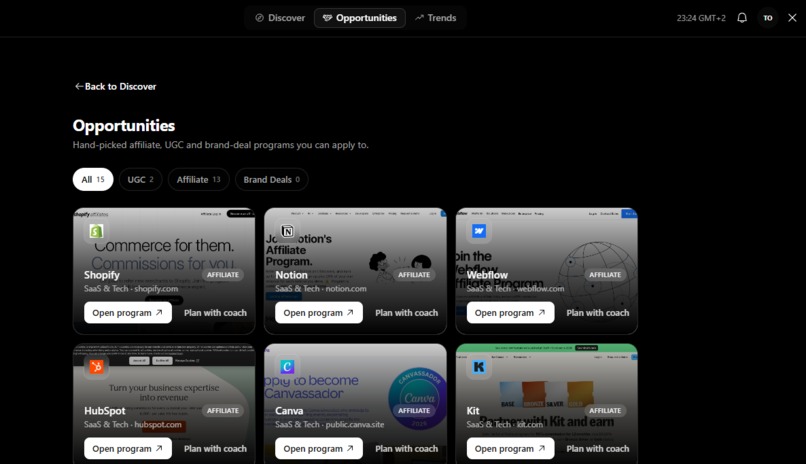Viewport: 806px width, 464px height.
Task: Click the Shopify card title
Action: [x=102, y=275]
